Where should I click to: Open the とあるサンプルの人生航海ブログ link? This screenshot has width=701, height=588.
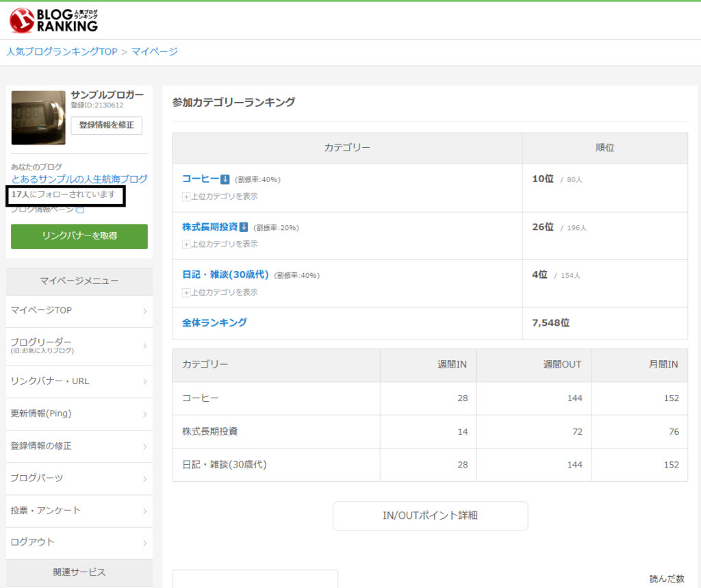click(x=79, y=179)
